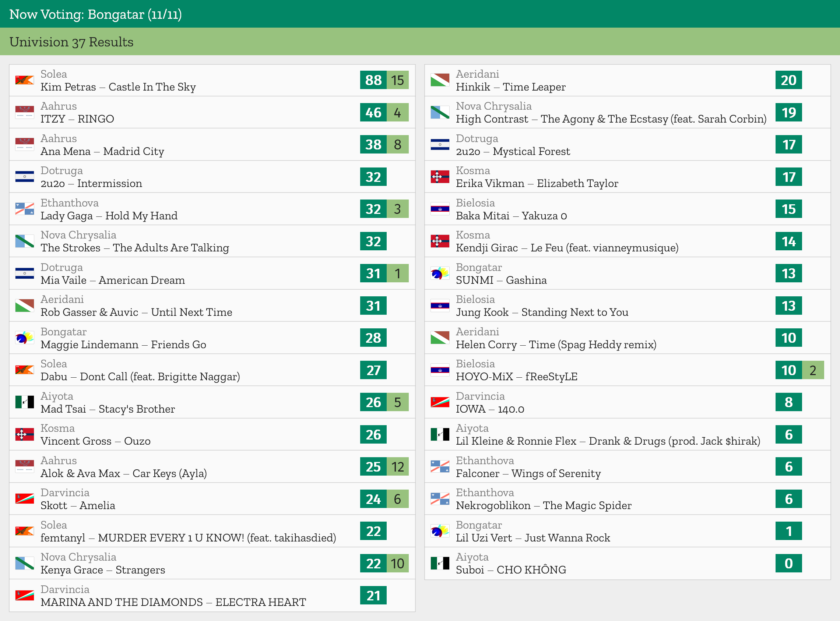Click Nova Chrysalia flag beside The Strokes
This screenshot has width=840, height=621.
(24, 241)
